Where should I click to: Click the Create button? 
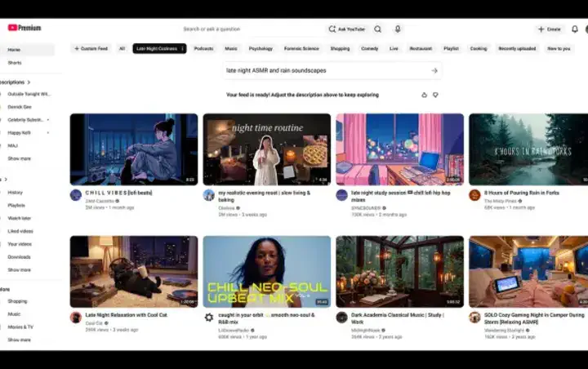click(x=550, y=29)
